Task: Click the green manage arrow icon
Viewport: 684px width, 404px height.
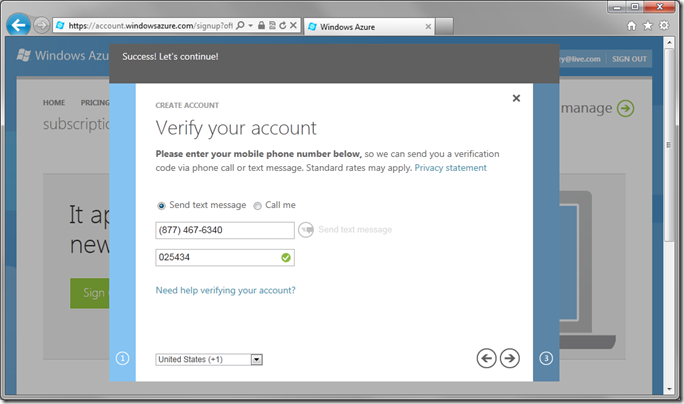Action: 626,108
